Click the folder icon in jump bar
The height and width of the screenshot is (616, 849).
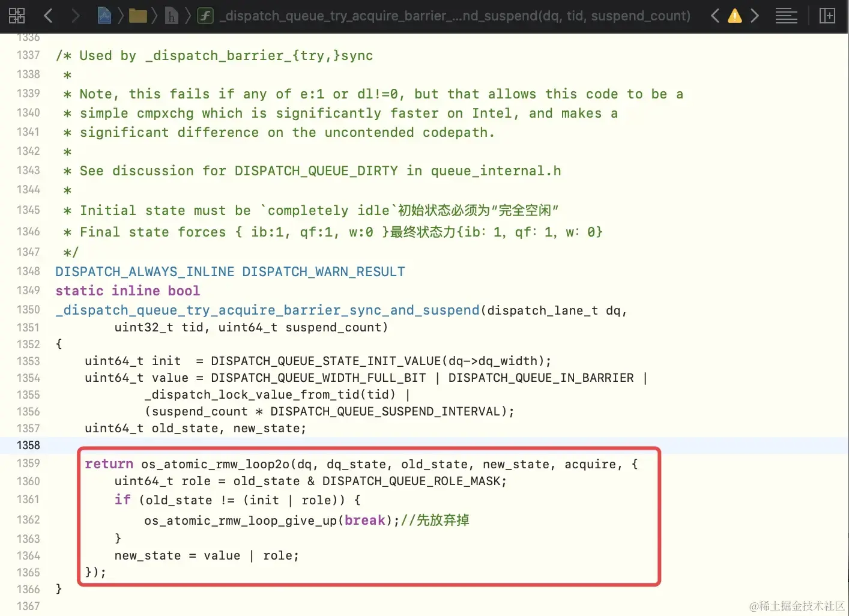pos(138,16)
